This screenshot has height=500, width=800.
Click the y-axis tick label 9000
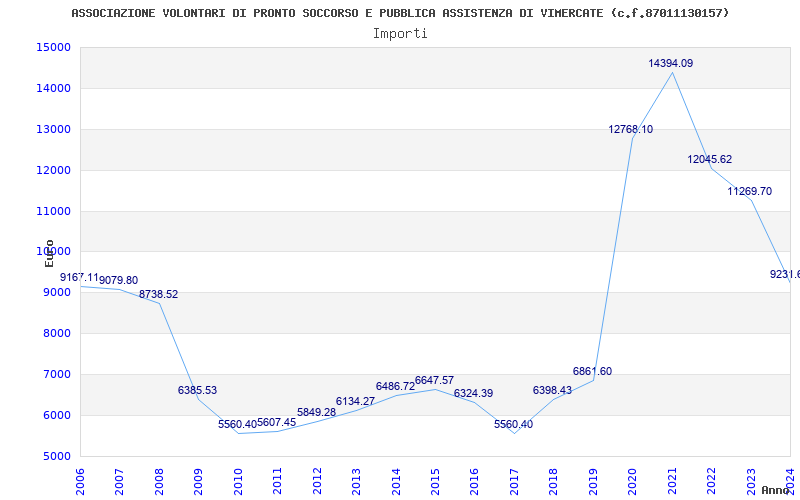pyautogui.click(x=56, y=292)
